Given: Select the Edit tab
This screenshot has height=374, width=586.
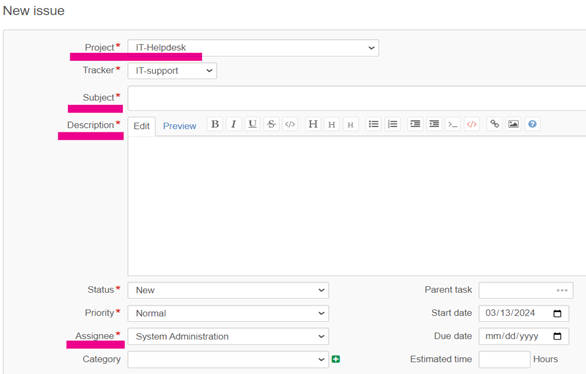Looking at the screenshot, I should click(x=142, y=126).
